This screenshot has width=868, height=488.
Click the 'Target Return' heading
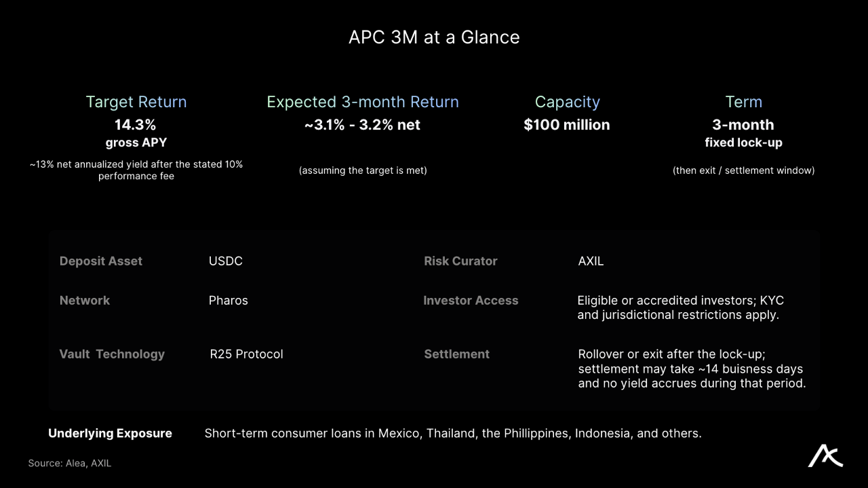tap(136, 102)
